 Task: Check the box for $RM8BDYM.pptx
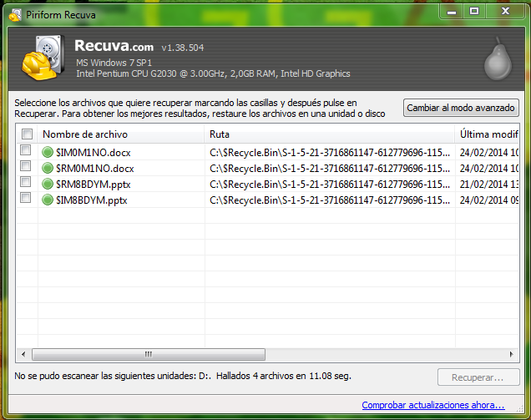25,182
